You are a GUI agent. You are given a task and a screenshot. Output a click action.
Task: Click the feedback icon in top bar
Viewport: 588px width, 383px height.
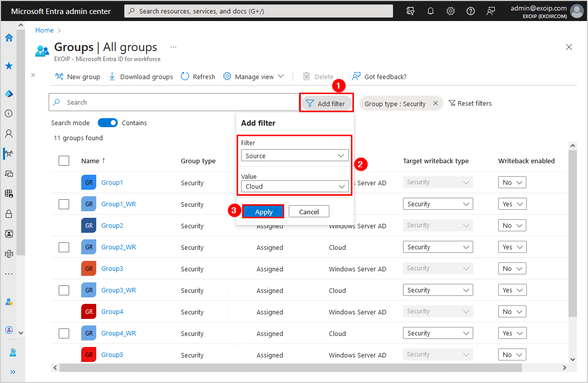click(x=491, y=11)
